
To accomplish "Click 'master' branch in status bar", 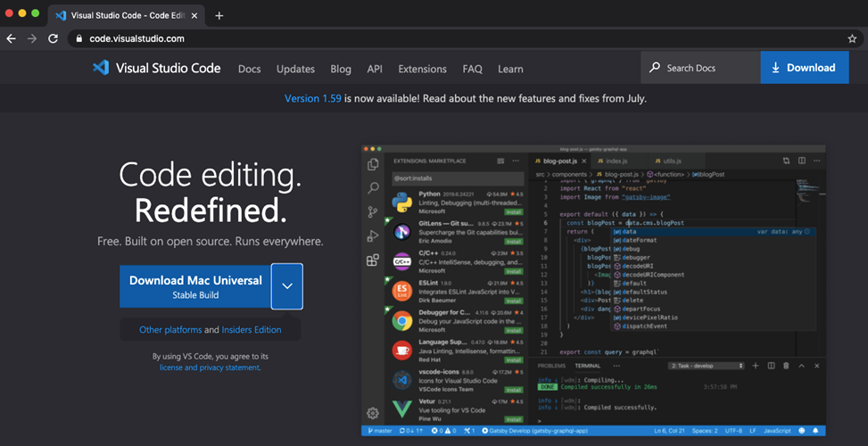I will tap(378, 431).
